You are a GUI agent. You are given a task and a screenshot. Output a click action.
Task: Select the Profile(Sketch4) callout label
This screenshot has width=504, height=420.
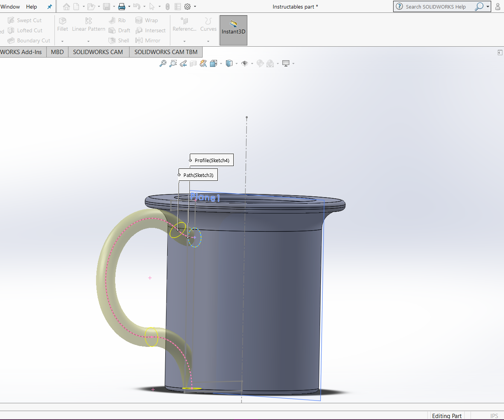212,159
